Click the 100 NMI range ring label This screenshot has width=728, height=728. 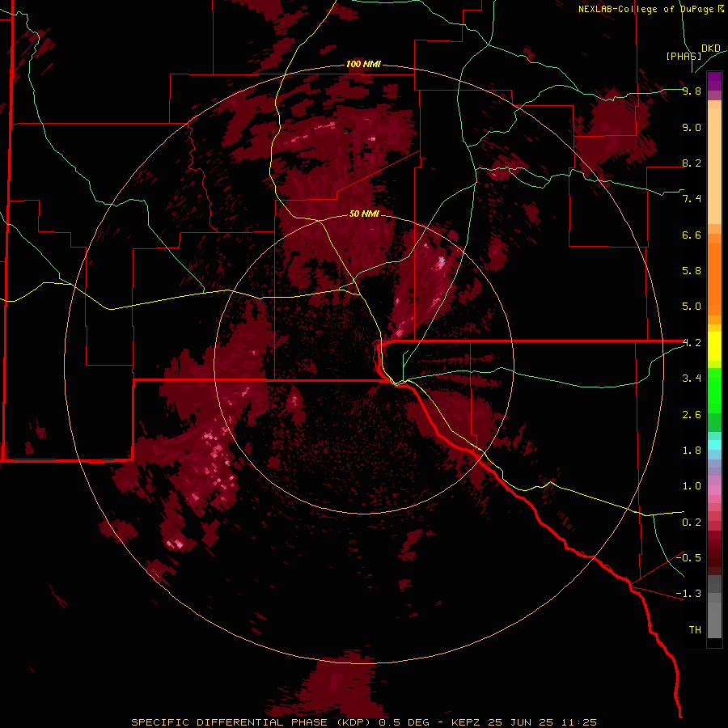363,64
